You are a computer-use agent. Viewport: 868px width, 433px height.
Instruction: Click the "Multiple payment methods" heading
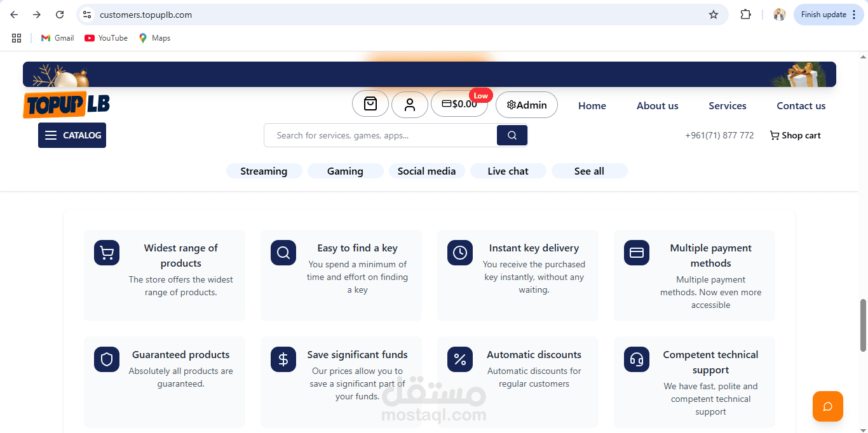click(x=710, y=256)
